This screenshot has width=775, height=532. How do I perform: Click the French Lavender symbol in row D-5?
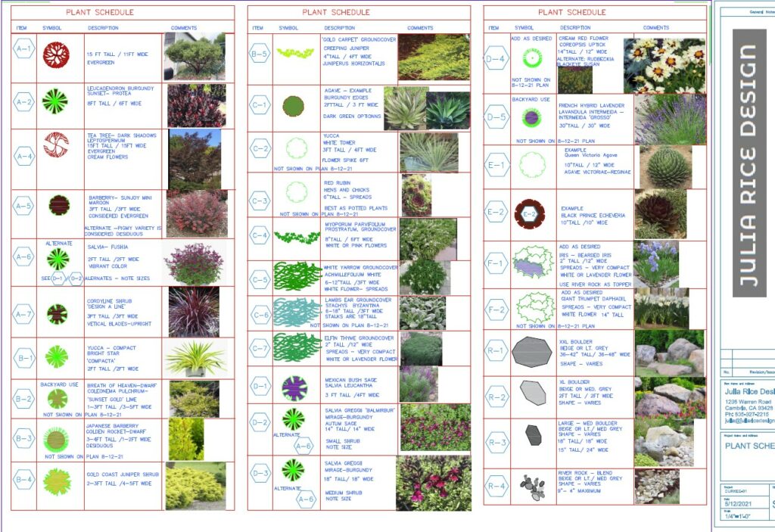pos(531,117)
